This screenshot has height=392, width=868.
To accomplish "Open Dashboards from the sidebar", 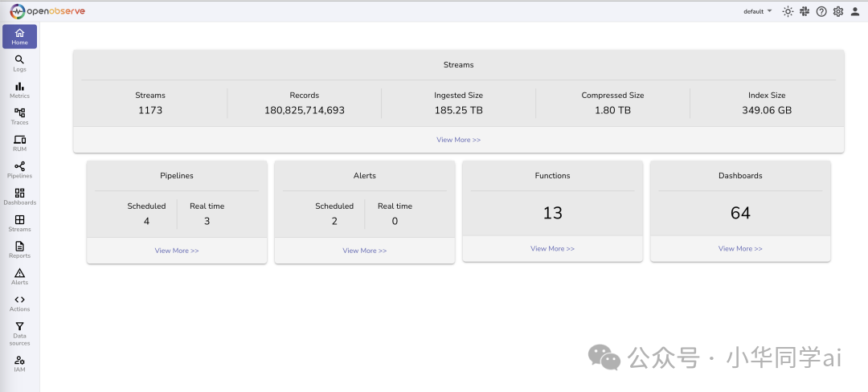I will pos(19,196).
